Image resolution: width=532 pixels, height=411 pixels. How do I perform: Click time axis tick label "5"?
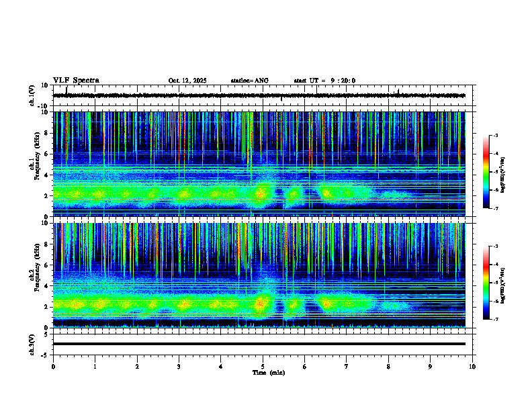point(263,367)
